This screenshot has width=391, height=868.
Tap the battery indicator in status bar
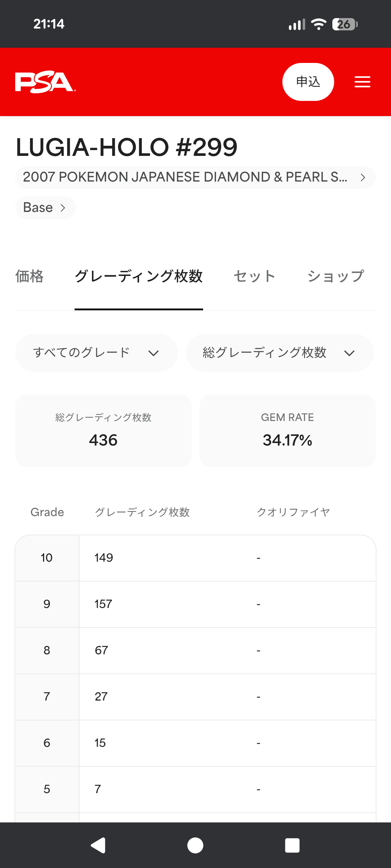pos(345,24)
